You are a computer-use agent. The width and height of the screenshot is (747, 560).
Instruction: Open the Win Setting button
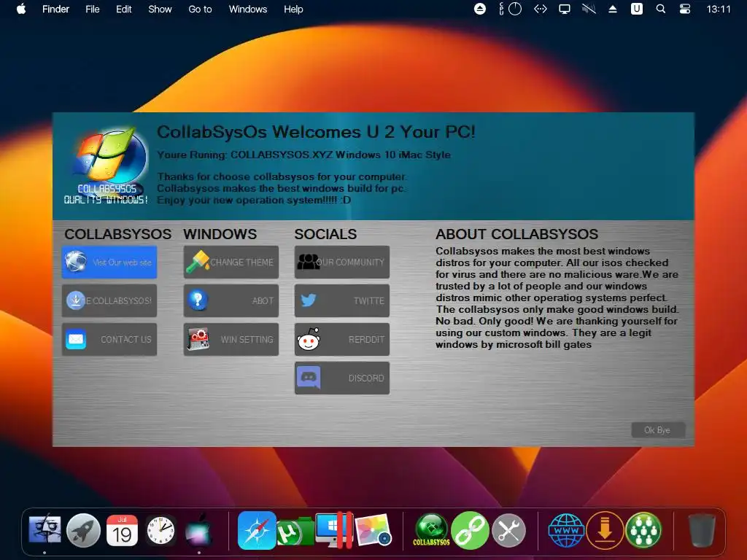tap(231, 339)
